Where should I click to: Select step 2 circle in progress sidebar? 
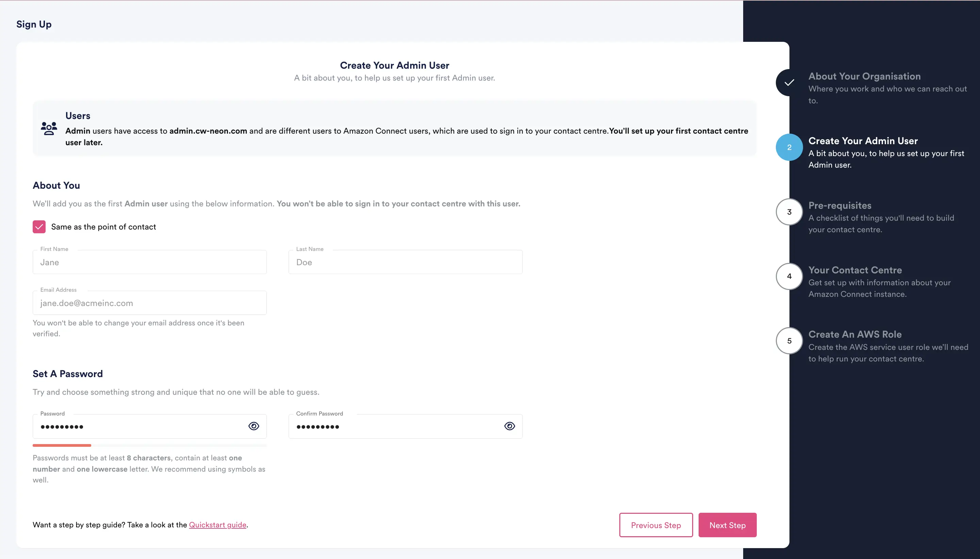click(x=789, y=147)
